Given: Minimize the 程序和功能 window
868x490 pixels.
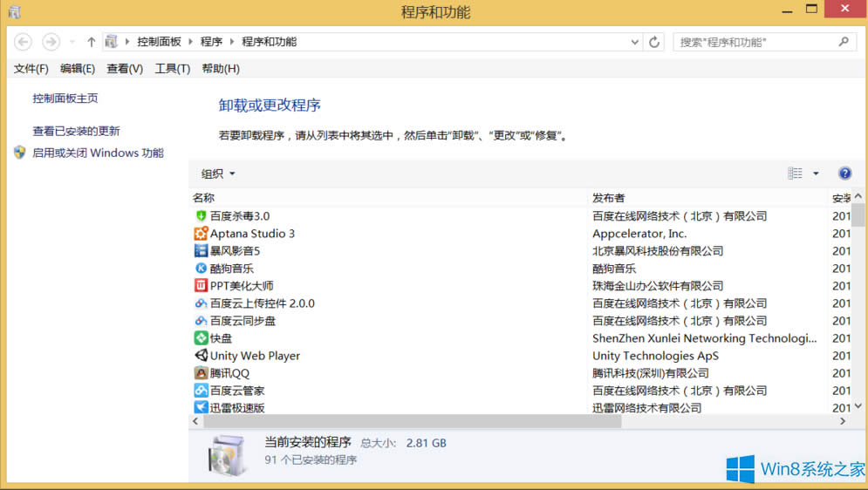Looking at the screenshot, I should (787, 10).
